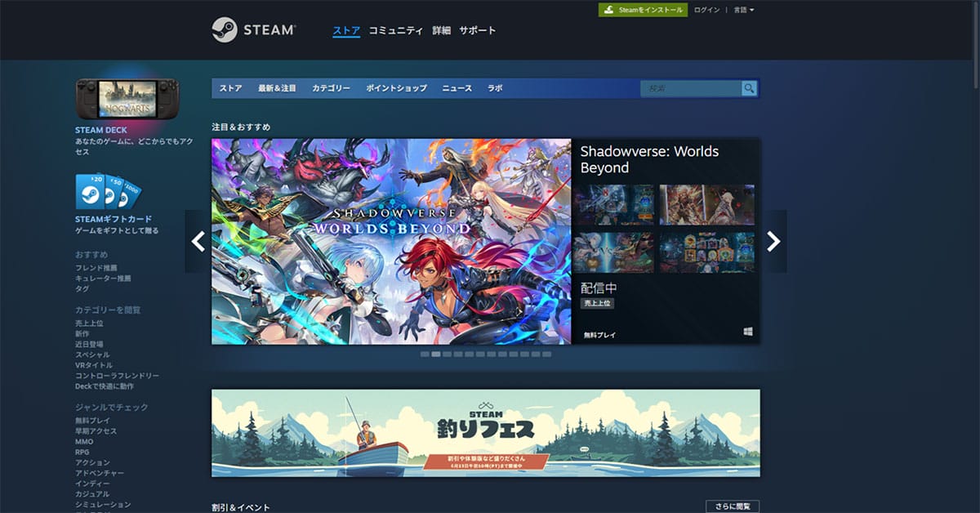980x513 pixels.
Task: Select the 詳細 header tab
Action: point(441,30)
